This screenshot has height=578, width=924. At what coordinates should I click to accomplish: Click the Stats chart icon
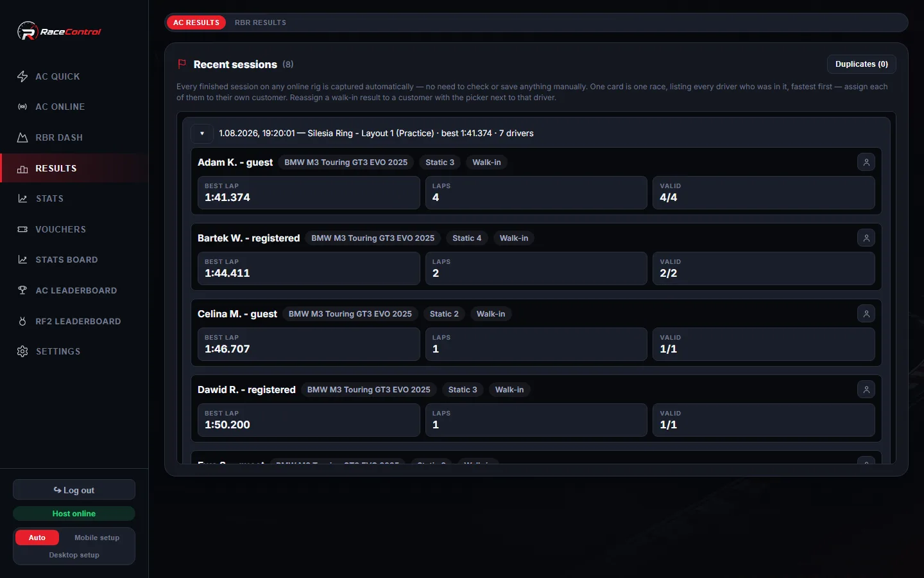tap(22, 198)
